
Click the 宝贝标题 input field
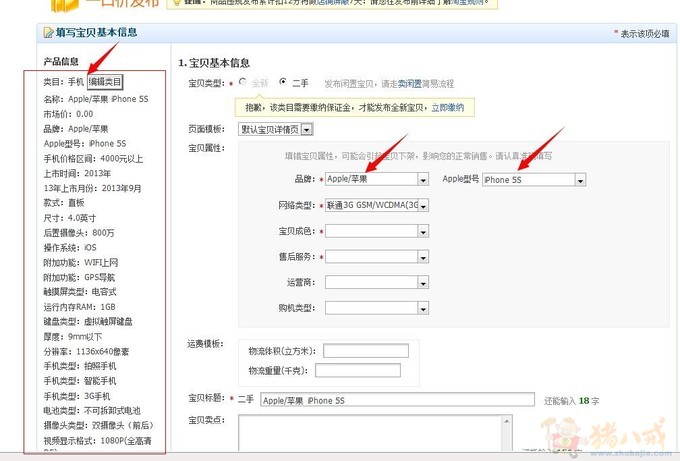coord(397,399)
